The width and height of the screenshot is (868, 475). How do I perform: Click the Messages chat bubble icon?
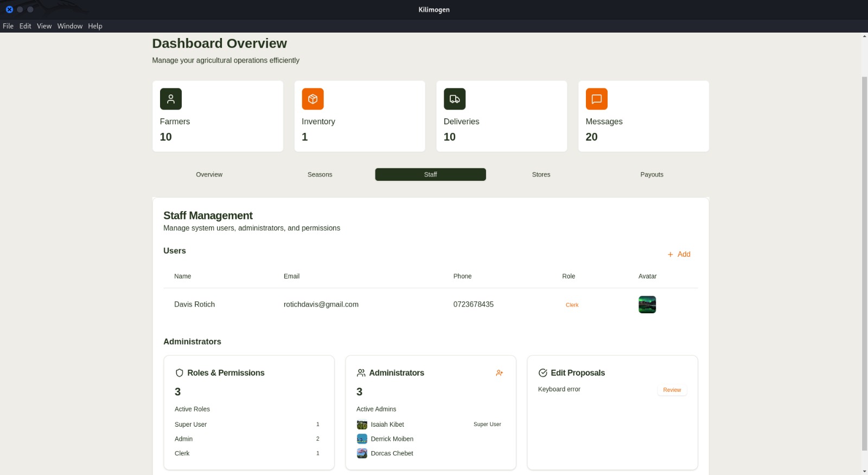pyautogui.click(x=597, y=99)
